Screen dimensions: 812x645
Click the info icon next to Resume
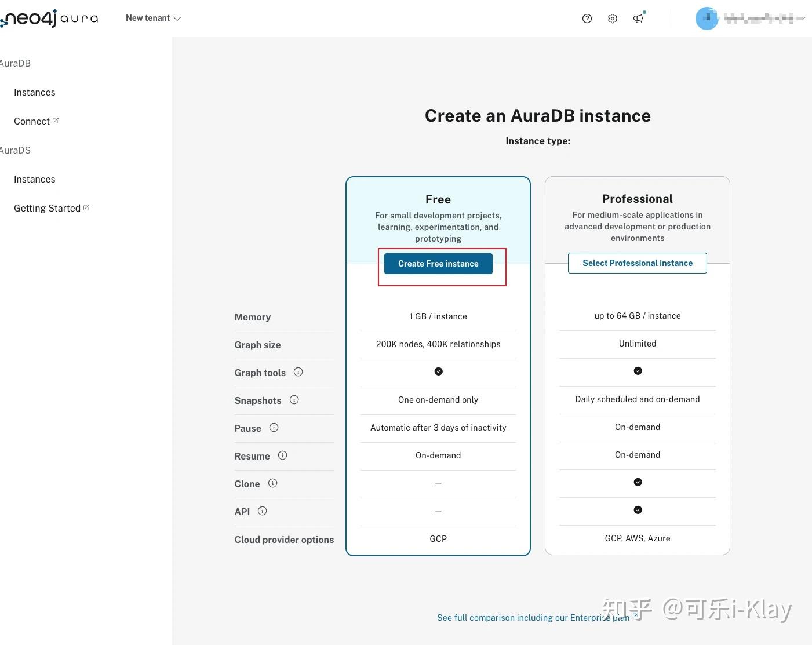pos(282,455)
